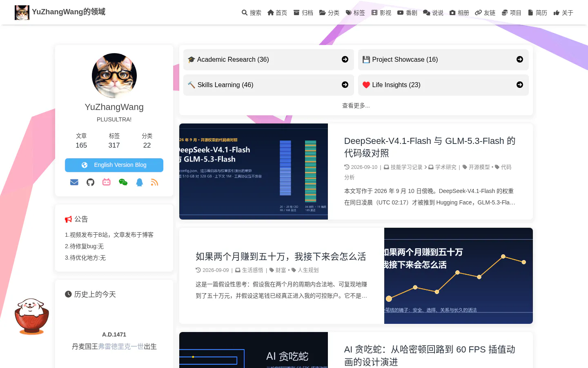This screenshot has width=588, height=368.
Task: Open the 如果两个月赚到五十万 article title
Action: 281,256
